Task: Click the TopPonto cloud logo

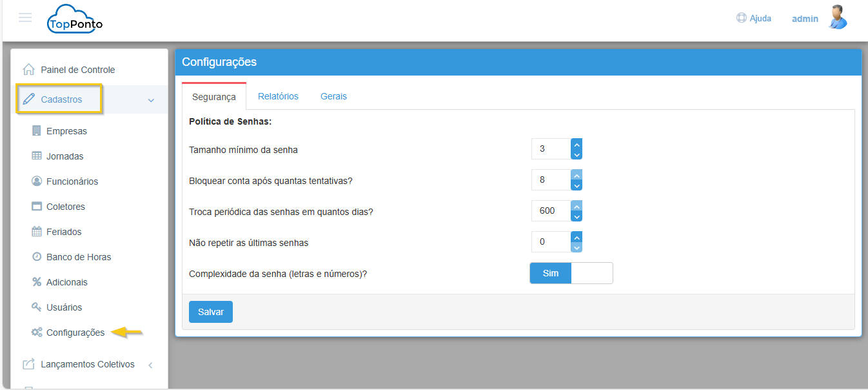Action: pyautogui.click(x=74, y=19)
